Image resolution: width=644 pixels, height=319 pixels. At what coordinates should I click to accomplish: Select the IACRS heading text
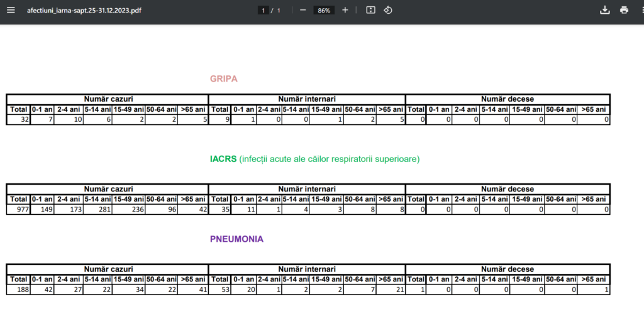coord(223,159)
